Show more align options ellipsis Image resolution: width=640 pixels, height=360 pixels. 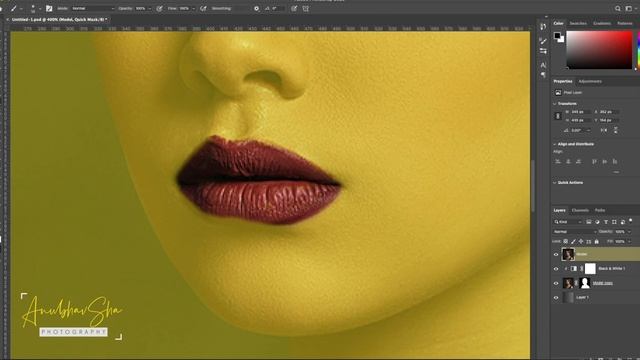coord(616,172)
